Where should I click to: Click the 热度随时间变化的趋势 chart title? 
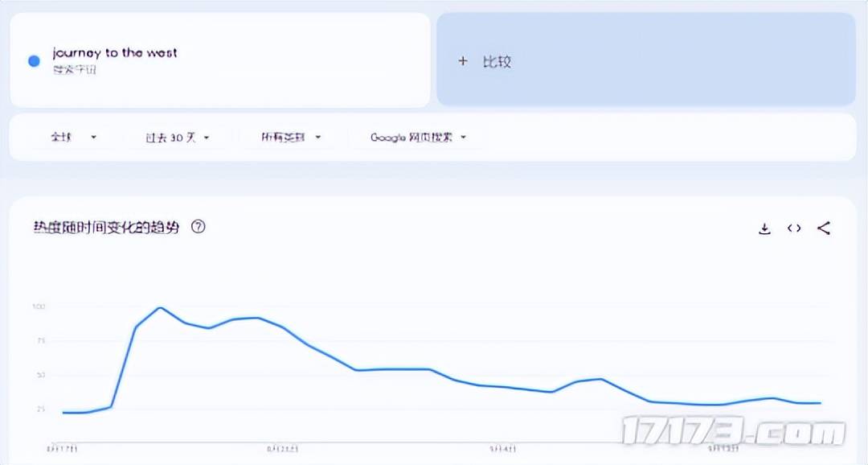105,228
